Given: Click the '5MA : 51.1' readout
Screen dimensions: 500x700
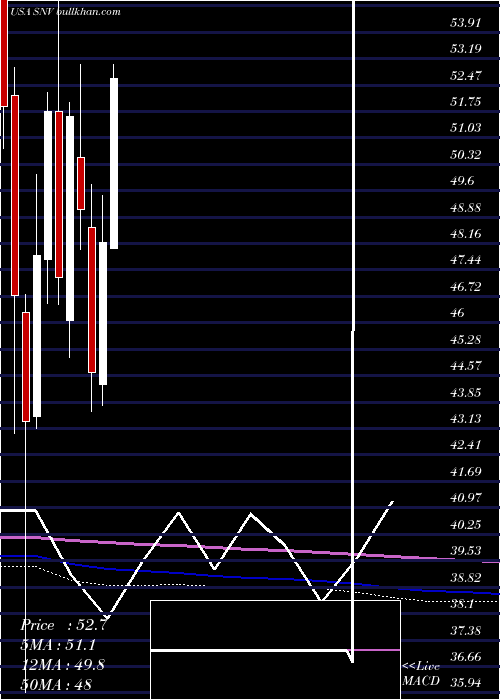Looking at the screenshot, I should click(x=58, y=645).
